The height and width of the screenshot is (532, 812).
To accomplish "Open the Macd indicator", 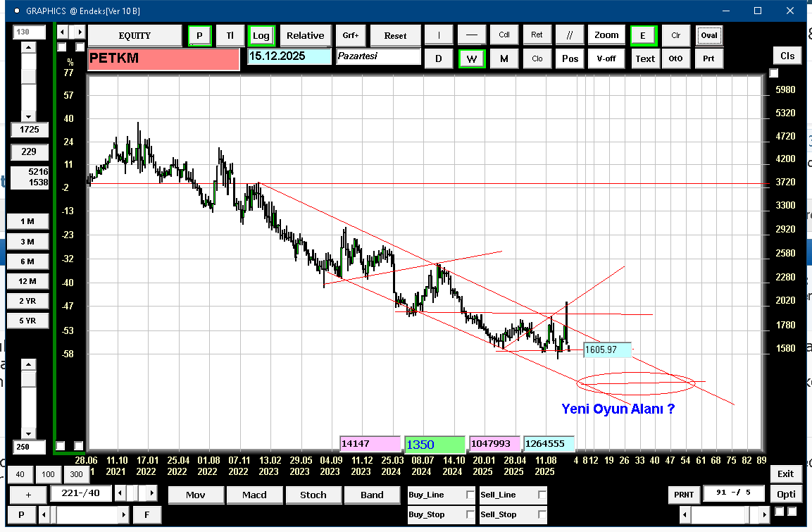I will [x=254, y=495].
